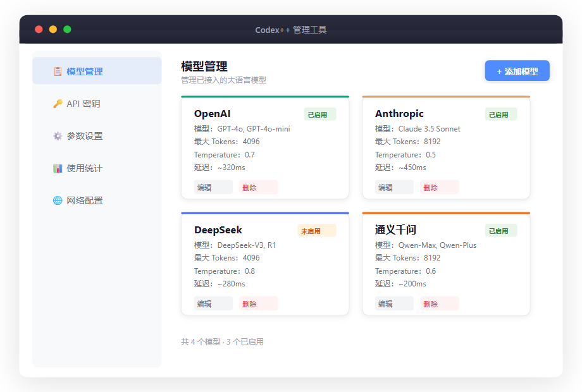Click 延迟: ~450ms text
The width and height of the screenshot is (582, 392).
(x=400, y=168)
